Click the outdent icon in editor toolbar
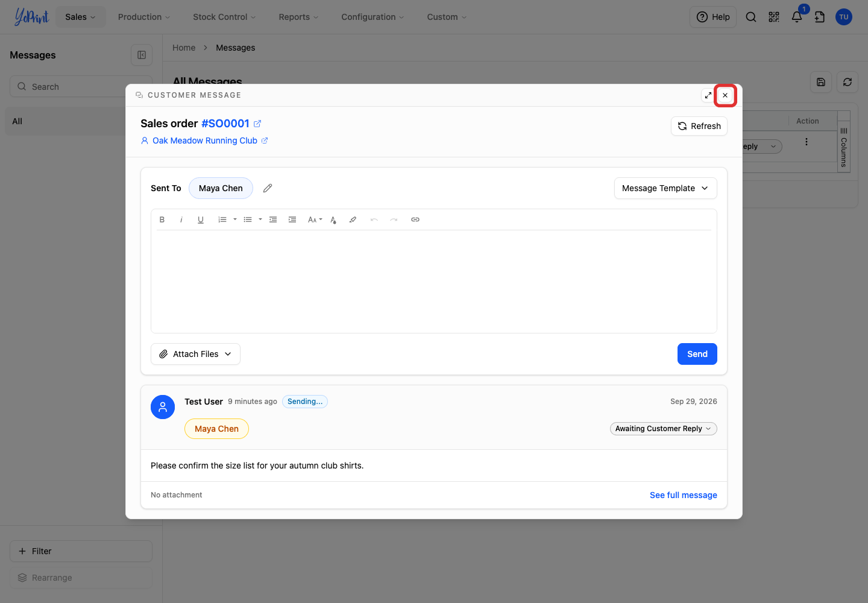 (x=273, y=219)
